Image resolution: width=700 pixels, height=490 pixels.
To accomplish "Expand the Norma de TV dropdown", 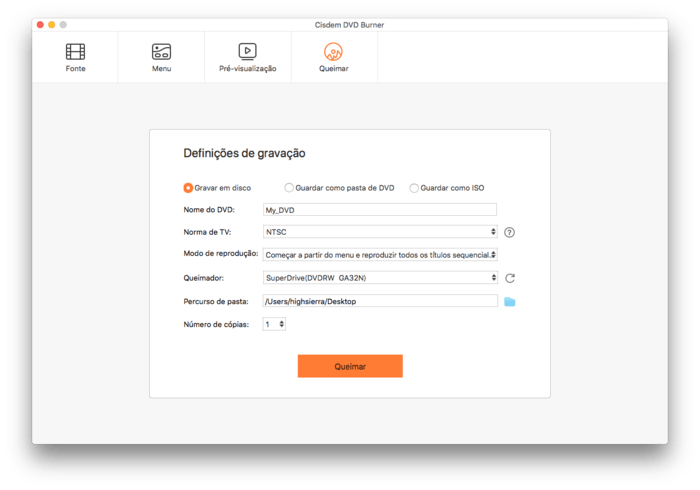I will point(379,232).
